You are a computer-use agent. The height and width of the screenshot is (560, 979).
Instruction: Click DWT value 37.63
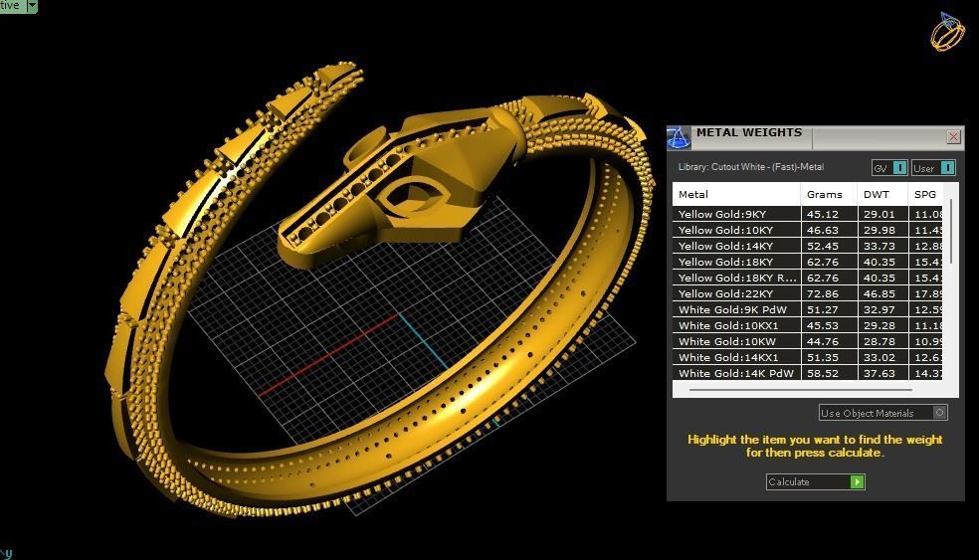pyautogui.click(x=880, y=373)
